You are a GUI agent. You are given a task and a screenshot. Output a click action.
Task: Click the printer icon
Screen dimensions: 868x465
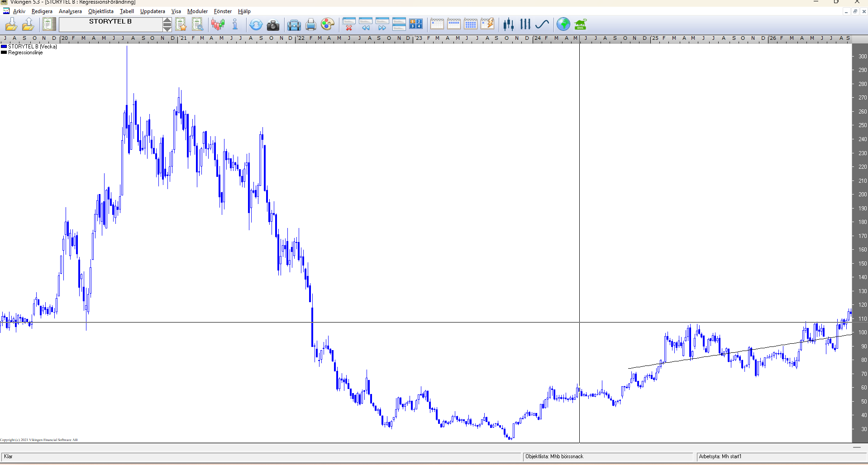pos(311,24)
